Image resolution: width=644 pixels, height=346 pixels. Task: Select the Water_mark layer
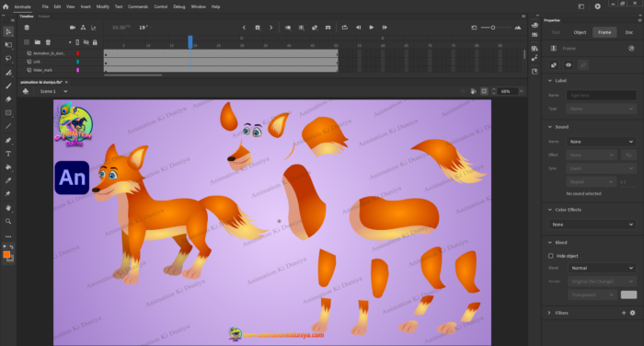(42, 70)
